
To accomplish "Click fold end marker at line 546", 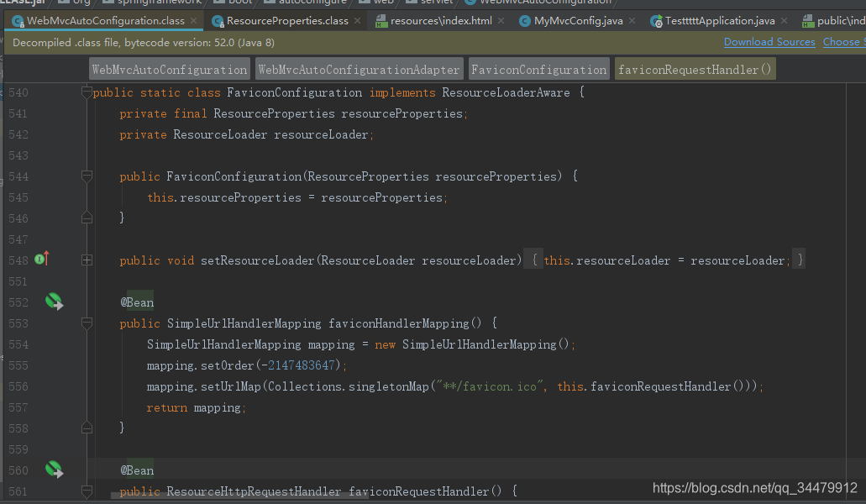I will pyautogui.click(x=87, y=218).
